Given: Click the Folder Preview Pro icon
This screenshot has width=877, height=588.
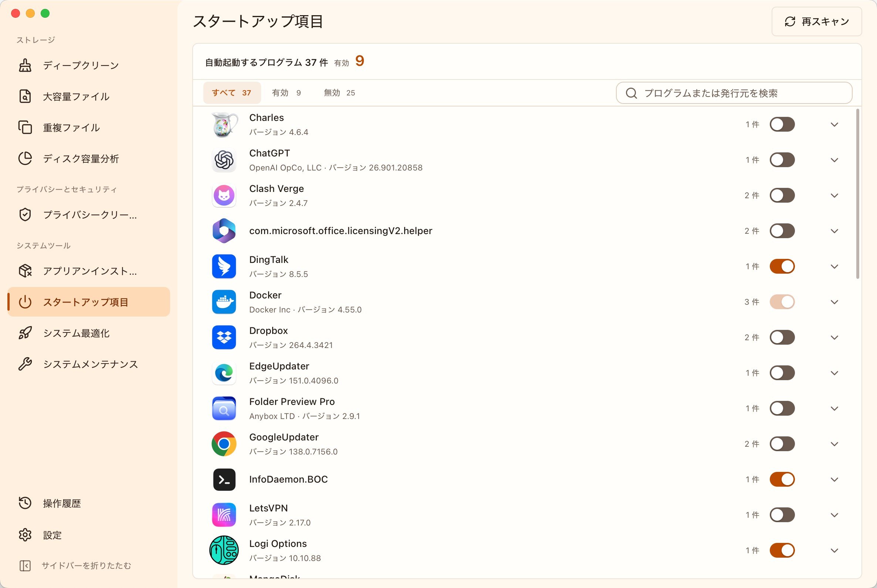Looking at the screenshot, I should [224, 408].
